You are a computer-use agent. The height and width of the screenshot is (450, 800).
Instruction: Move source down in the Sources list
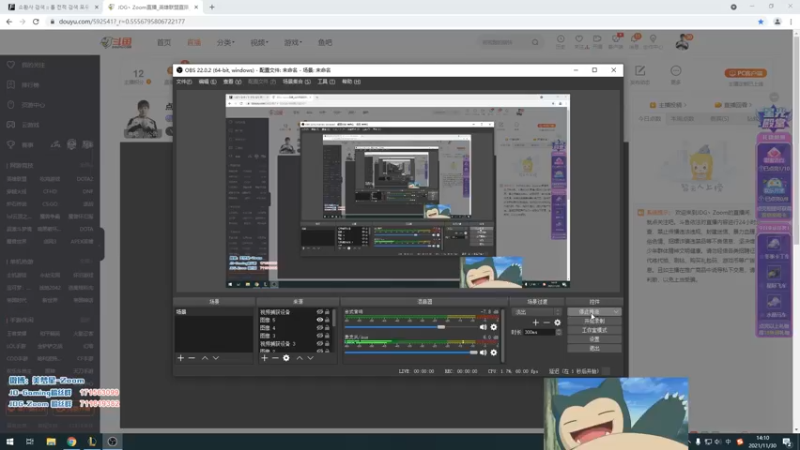[x=310, y=358]
